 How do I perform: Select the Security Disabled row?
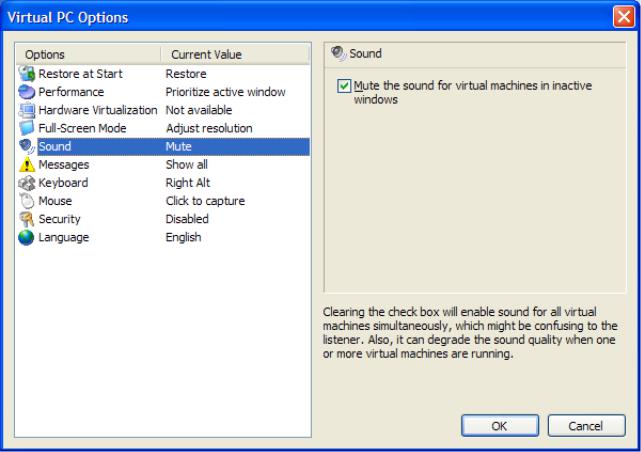point(164,219)
